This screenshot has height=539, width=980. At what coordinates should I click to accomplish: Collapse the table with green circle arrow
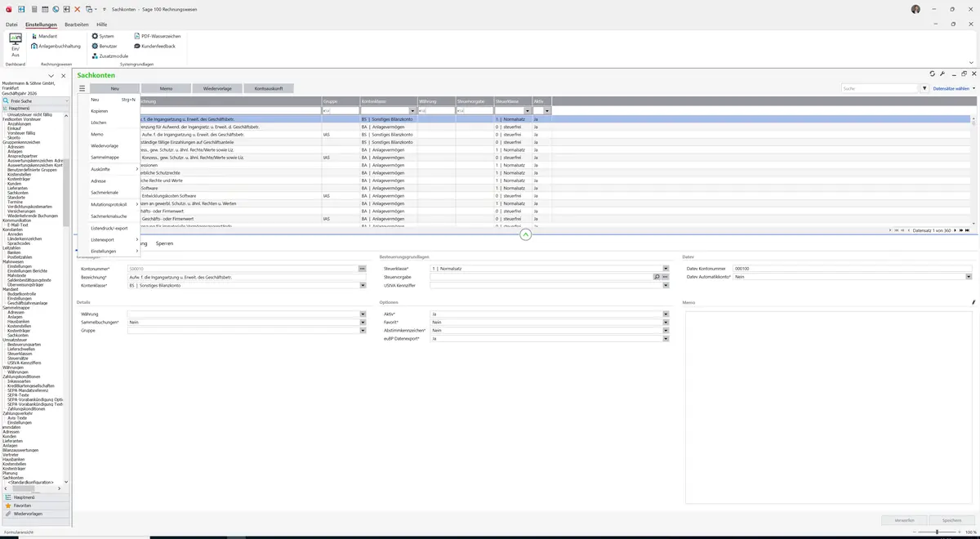[525, 234]
